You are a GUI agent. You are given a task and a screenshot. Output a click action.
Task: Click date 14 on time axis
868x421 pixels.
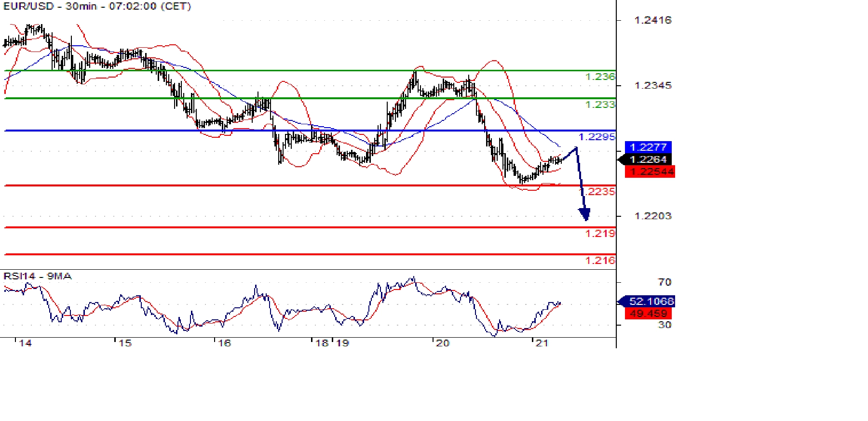coord(25,343)
